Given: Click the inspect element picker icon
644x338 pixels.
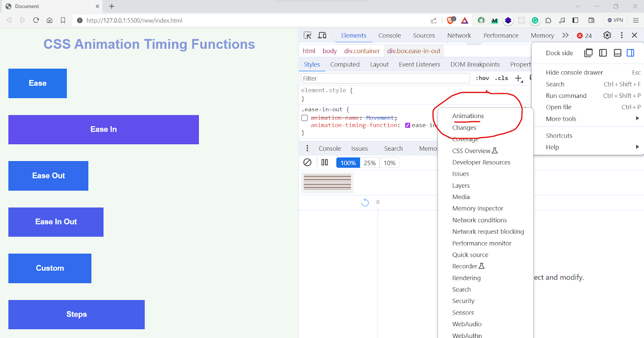Looking at the screenshot, I should [308, 35].
